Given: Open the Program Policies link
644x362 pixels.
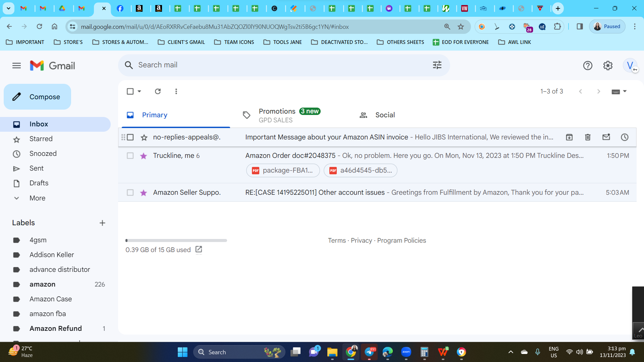Looking at the screenshot, I should coord(401,240).
